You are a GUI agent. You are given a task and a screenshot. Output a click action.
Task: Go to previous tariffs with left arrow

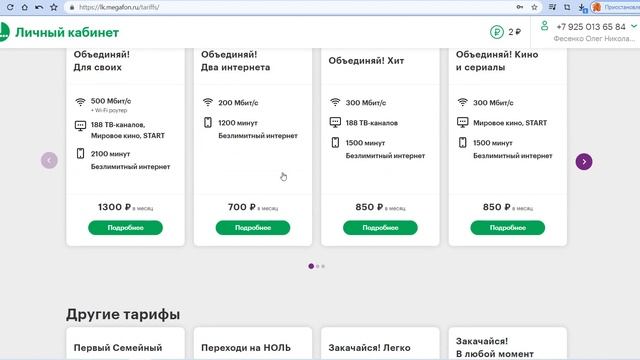click(49, 160)
